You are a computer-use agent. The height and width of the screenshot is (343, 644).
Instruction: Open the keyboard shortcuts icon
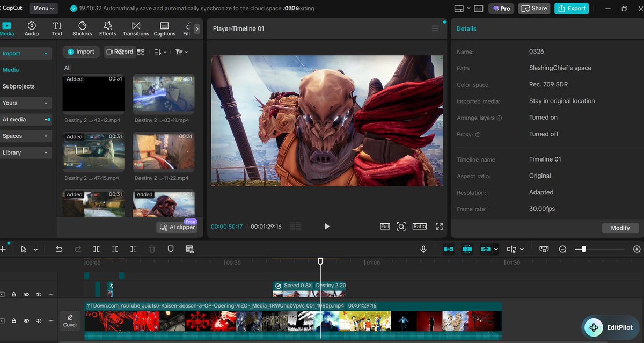click(x=479, y=9)
